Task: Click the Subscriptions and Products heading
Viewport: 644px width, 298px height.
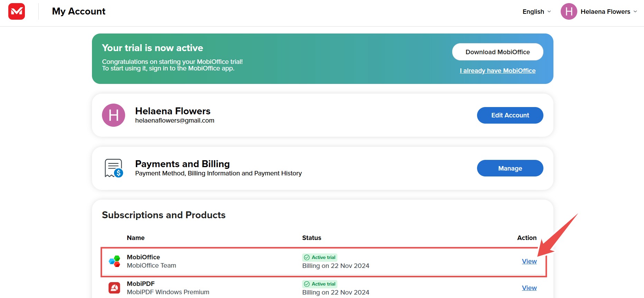Action: coord(164,215)
